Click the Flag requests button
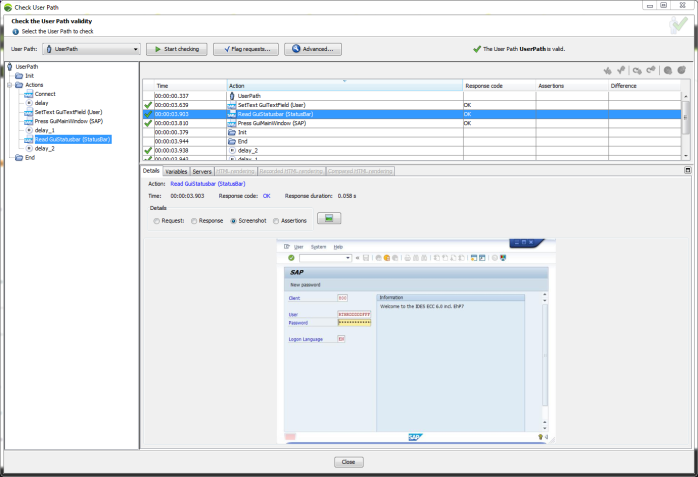Screen dimensions: 698x477 pyautogui.click(x=247, y=48)
